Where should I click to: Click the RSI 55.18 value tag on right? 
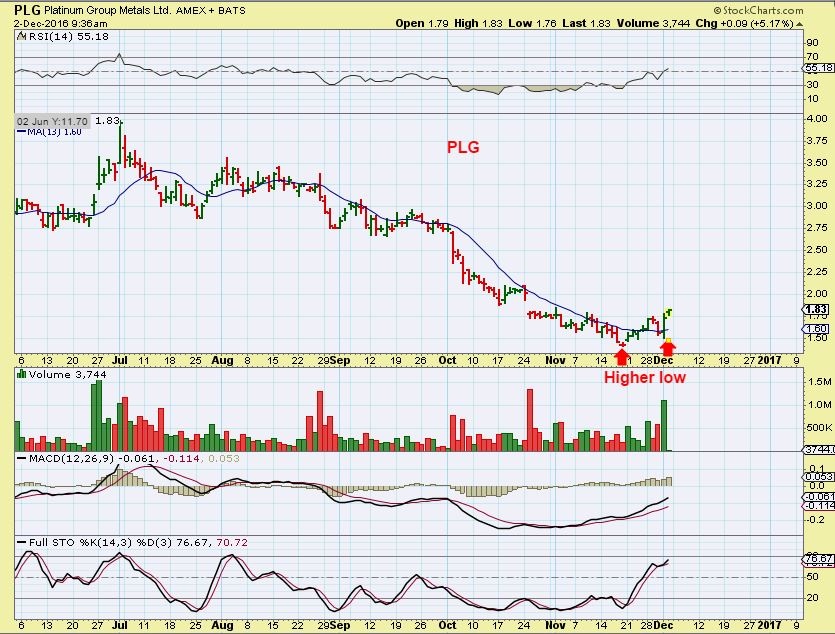pyautogui.click(x=818, y=68)
